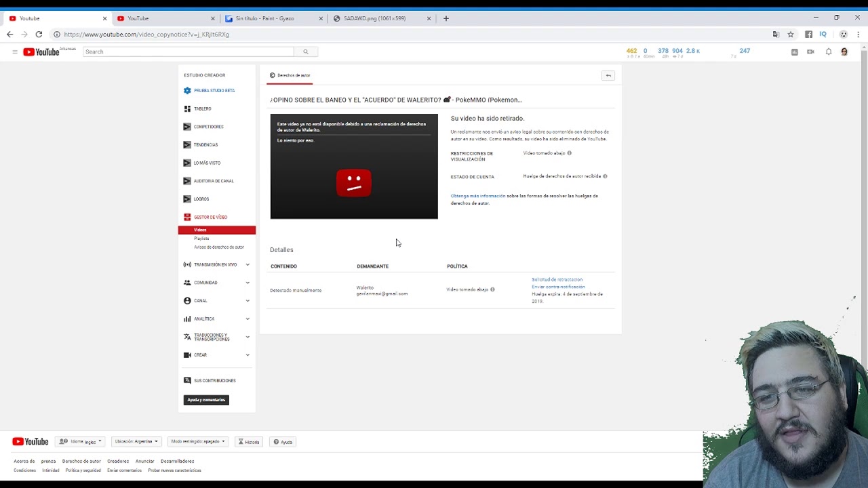Open the notifications bell
The image size is (868, 488).
click(829, 52)
